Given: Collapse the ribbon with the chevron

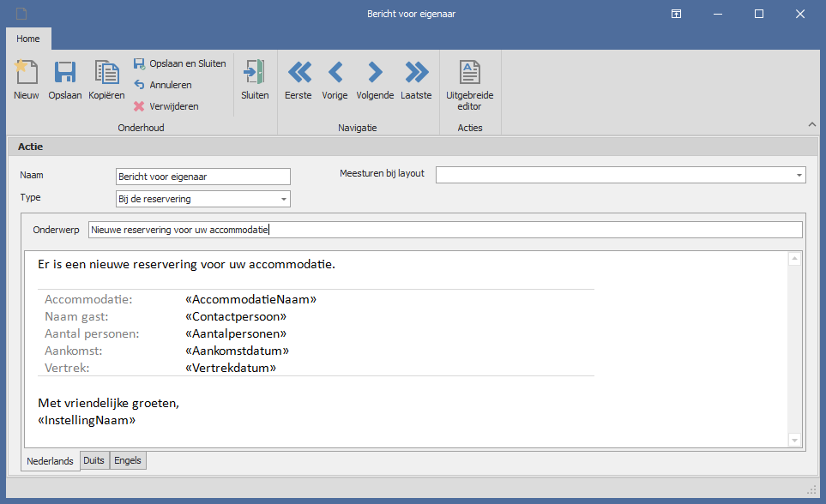Looking at the screenshot, I should (811, 124).
